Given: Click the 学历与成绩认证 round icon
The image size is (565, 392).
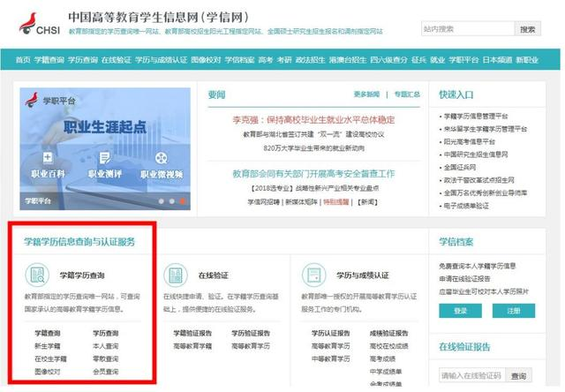Looking at the screenshot, I should pos(314,275).
